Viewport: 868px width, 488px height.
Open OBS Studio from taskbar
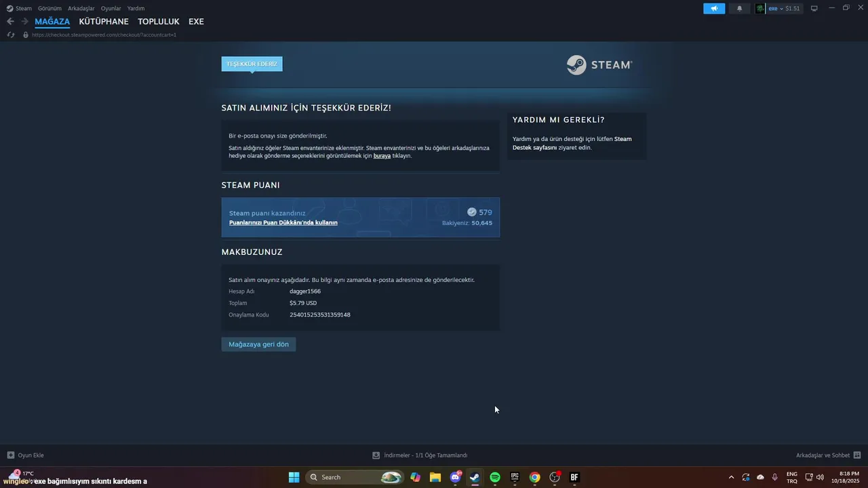click(555, 477)
